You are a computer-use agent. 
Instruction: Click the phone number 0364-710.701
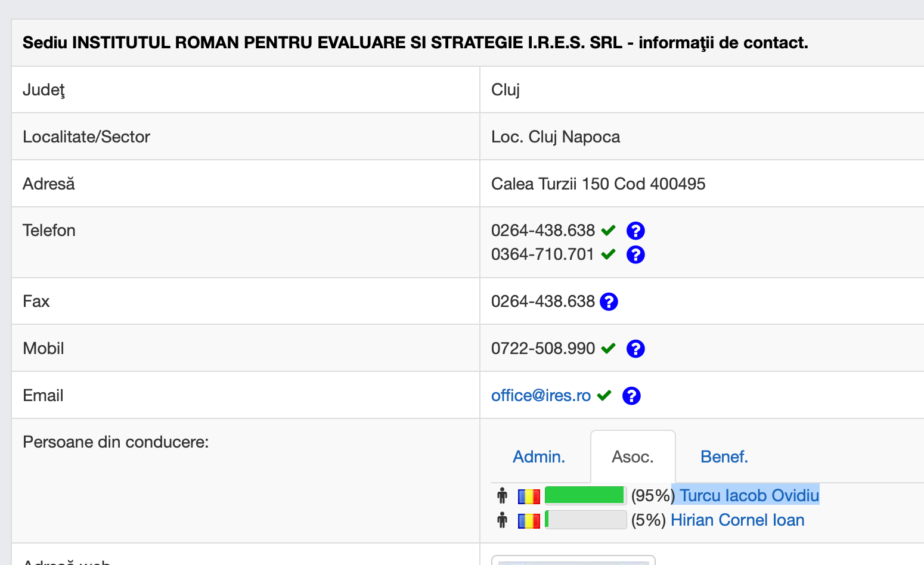(x=543, y=254)
